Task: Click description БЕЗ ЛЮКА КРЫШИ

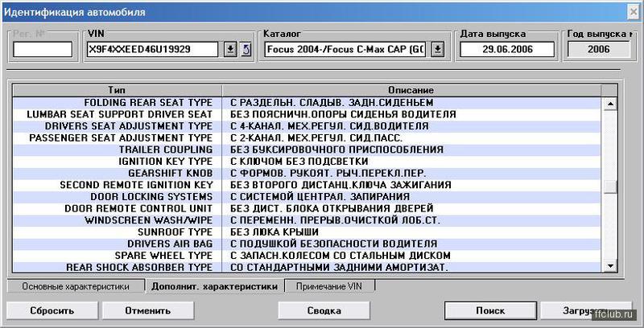Action: pyautogui.click(x=275, y=232)
